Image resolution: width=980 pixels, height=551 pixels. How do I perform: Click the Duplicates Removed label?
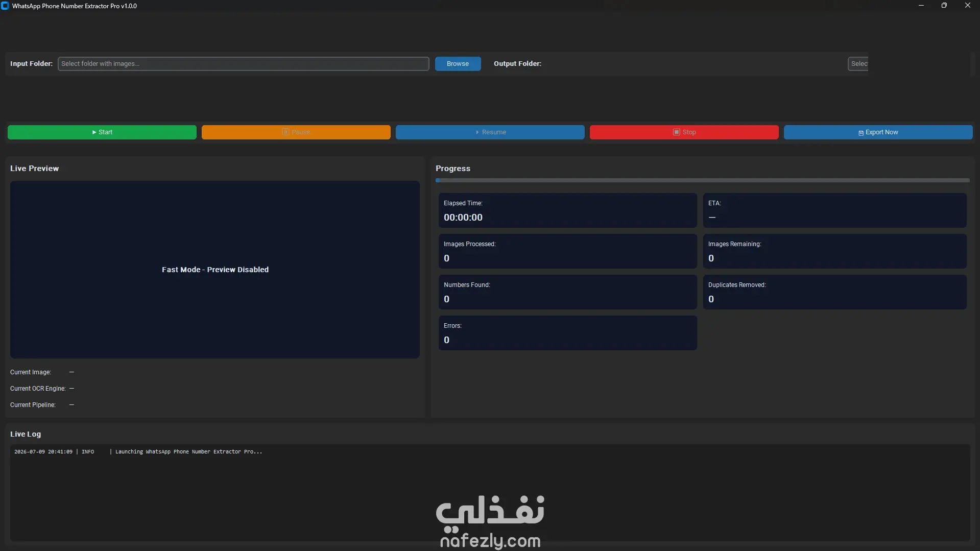coord(737,285)
